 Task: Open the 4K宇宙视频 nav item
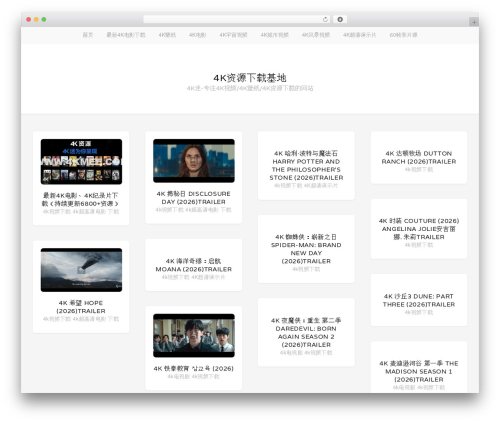pos(233,35)
